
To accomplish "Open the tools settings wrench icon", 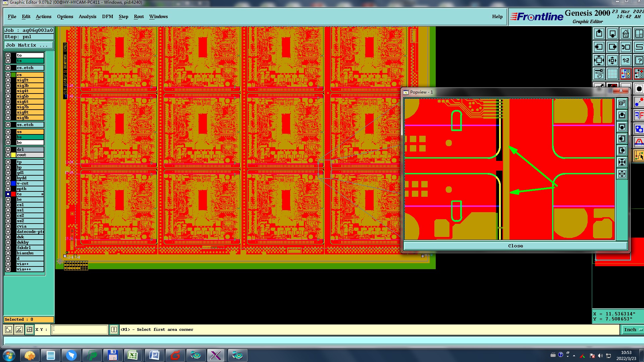I will pos(599,74).
